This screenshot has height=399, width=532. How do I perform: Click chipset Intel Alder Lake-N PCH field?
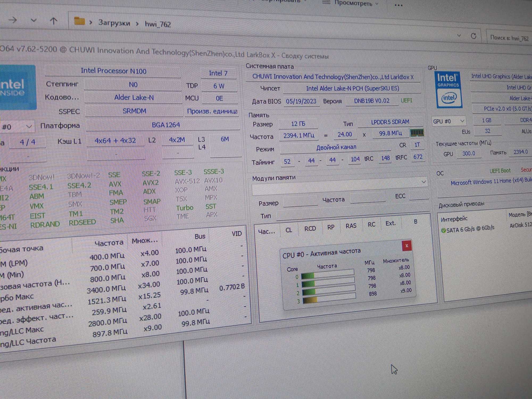pyautogui.click(x=352, y=88)
